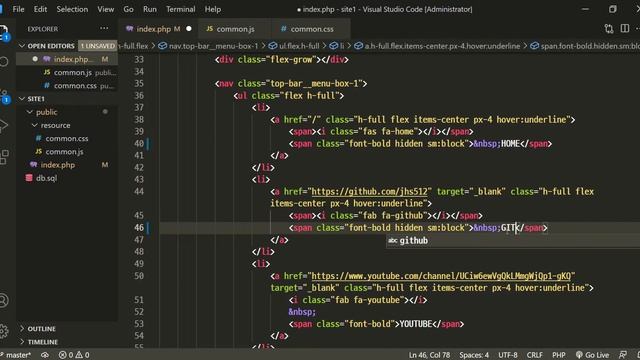Click the YOUTUBE text on line 53
Image resolution: width=640 pixels, height=360 pixels.
416,324
